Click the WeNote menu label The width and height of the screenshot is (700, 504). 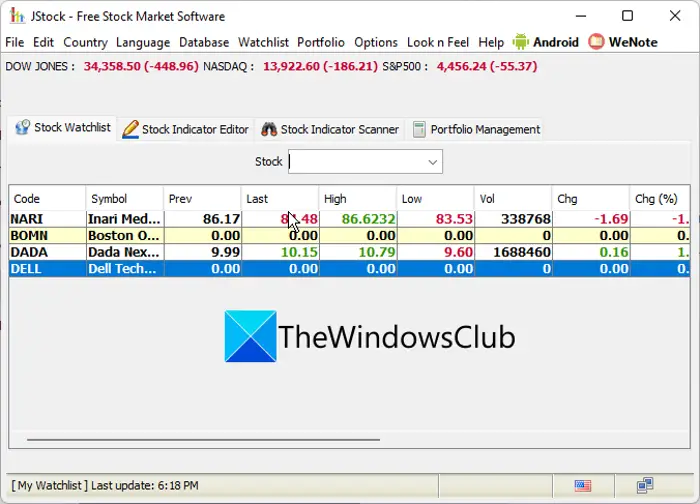point(633,42)
